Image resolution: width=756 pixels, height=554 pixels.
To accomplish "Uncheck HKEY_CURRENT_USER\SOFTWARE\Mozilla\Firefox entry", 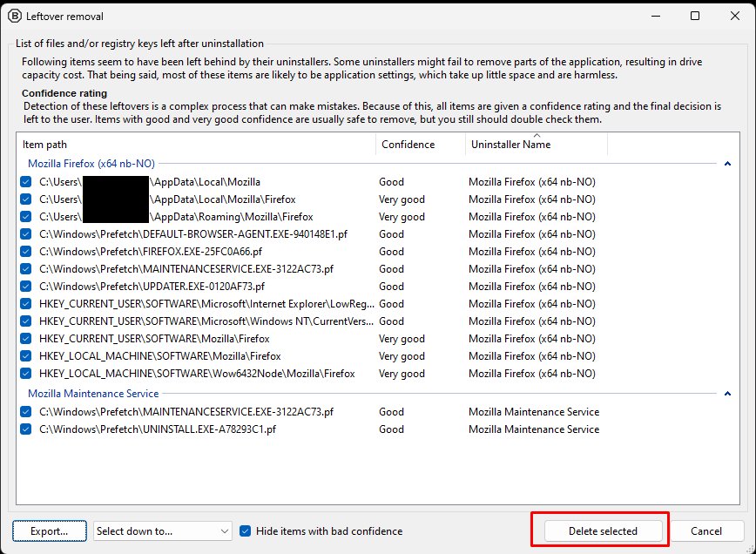I will pyautogui.click(x=26, y=339).
